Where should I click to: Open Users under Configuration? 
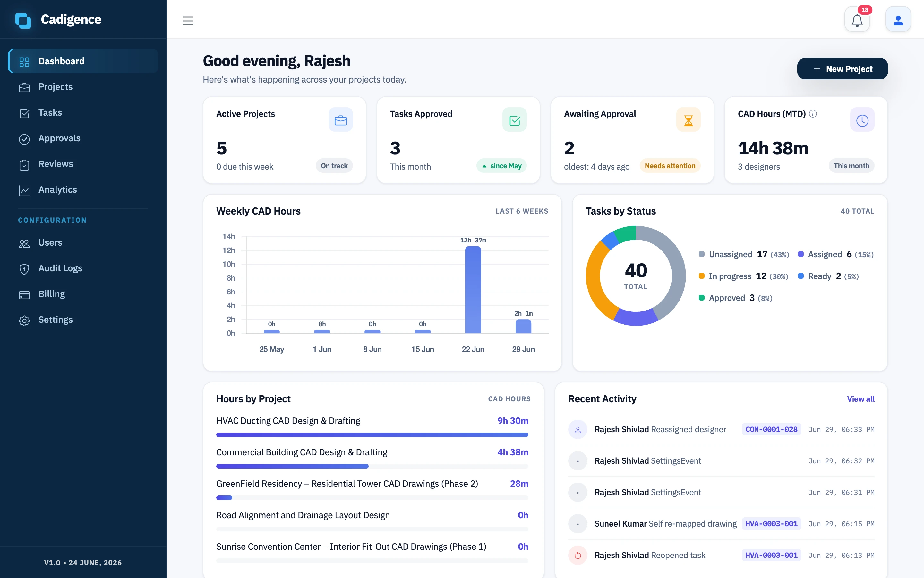[83, 242]
